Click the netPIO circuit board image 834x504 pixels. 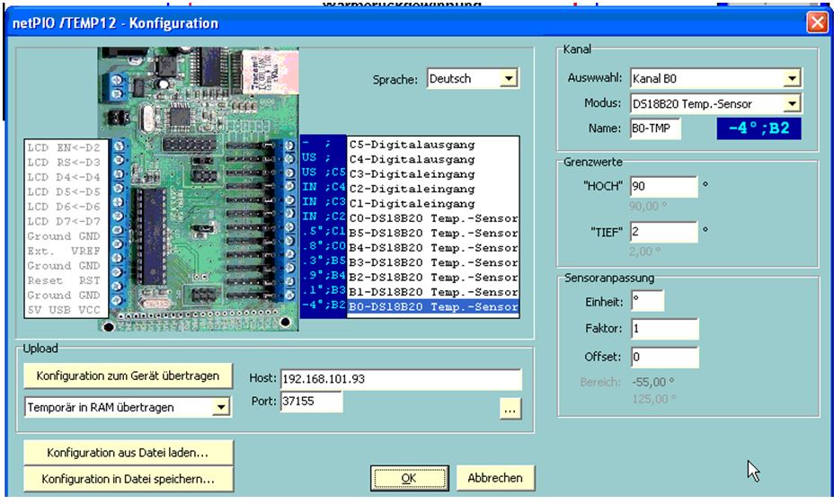click(x=199, y=190)
